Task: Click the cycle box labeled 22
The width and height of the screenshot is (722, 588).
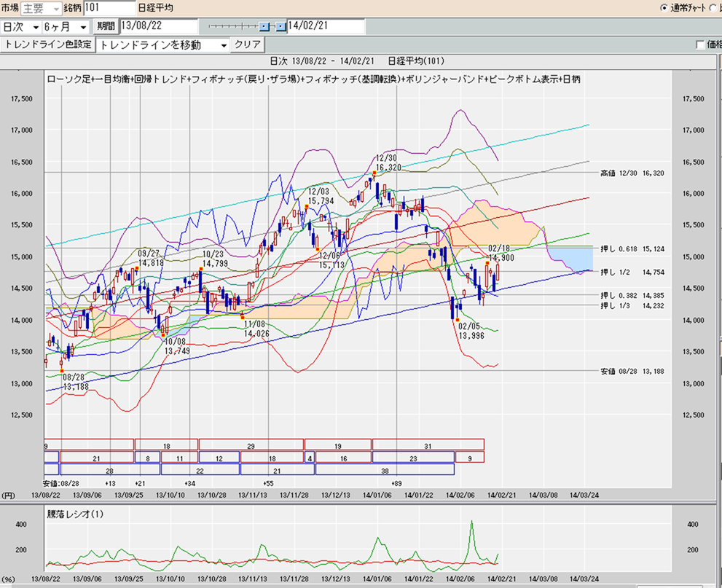Action: point(200,470)
